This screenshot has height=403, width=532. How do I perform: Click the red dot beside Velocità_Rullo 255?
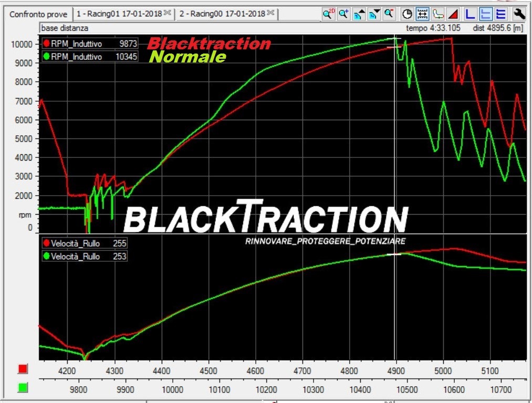point(47,243)
